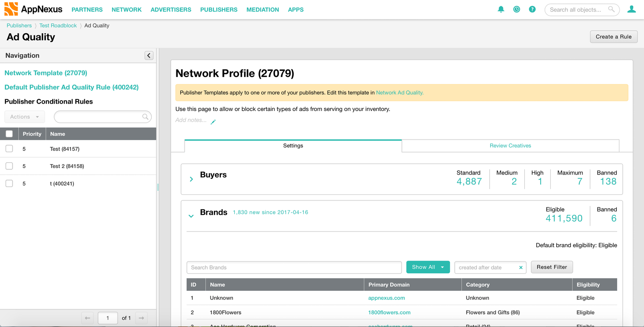Focus the Search Brands field
The height and width of the screenshot is (327, 644).
tap(294, 267)
